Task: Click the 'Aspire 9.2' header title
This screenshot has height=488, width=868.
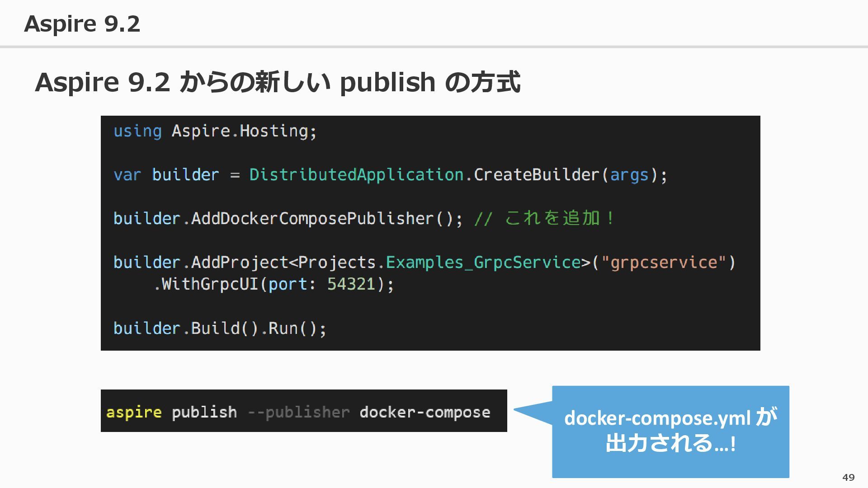Action: click(x=82, y=23)
